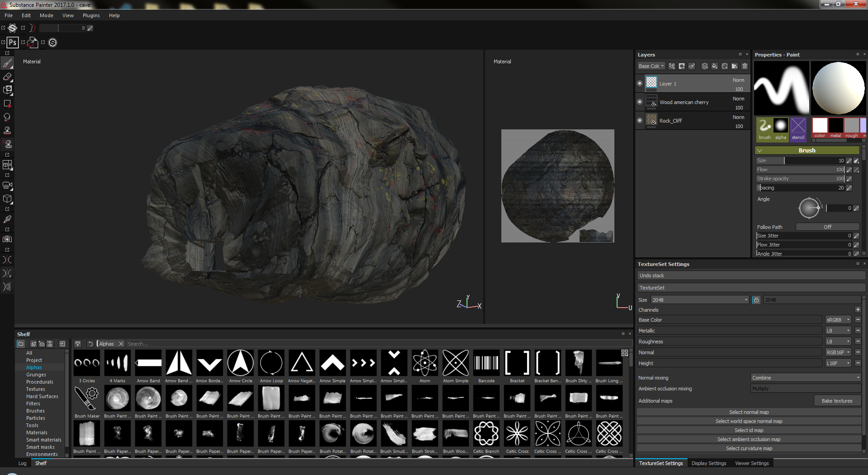Click the resource updater sync icon

pos(33,43)
